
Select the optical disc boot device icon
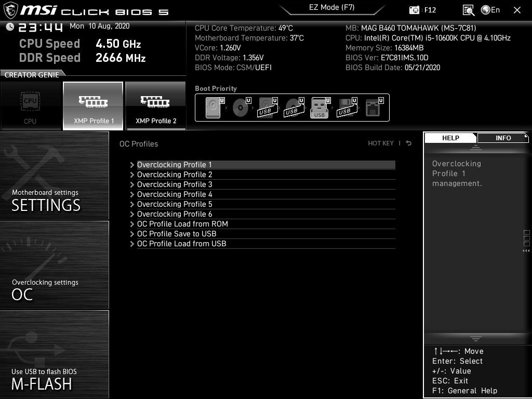point(241,108)
